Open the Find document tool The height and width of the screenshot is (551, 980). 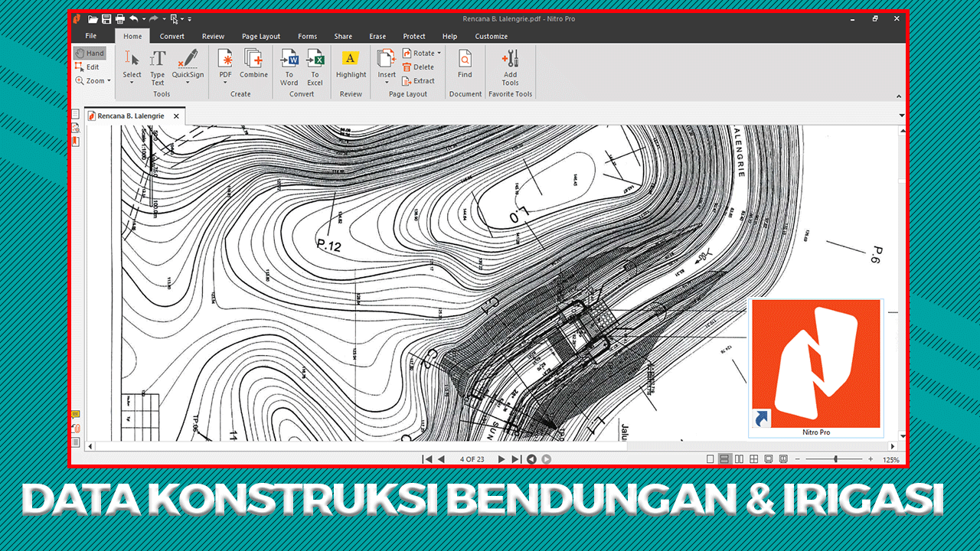[x=465, y=64]
